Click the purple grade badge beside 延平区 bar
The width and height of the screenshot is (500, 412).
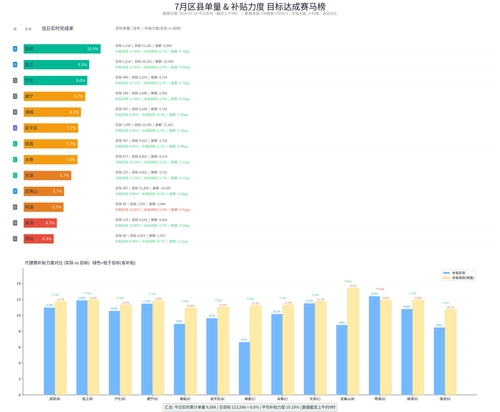pos(15,128)
